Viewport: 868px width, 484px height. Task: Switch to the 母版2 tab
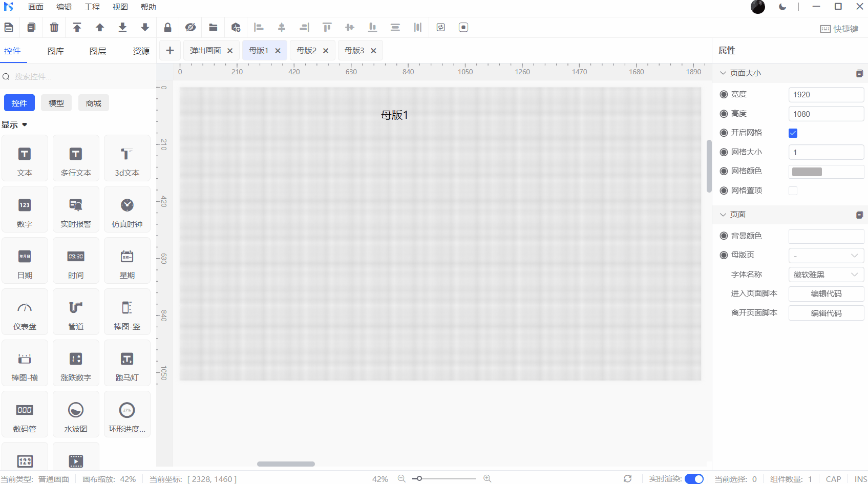(x=307, y=51)
